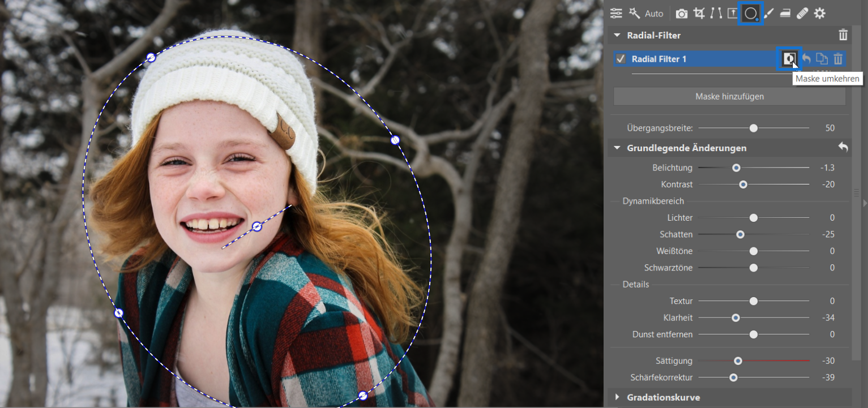The width and height of the screenshot is (868, 408).
Task: Open the camera icon tool
Action: 682,14
